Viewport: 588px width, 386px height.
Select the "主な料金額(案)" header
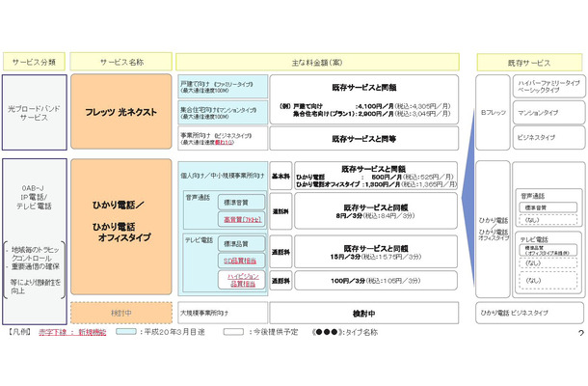[317, 62]
